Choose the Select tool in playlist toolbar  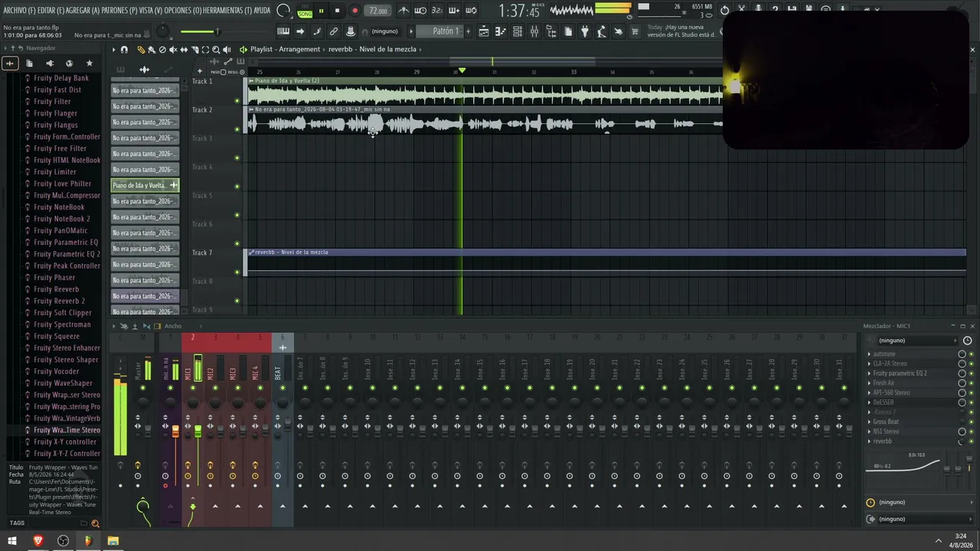(x=205, y=50)
